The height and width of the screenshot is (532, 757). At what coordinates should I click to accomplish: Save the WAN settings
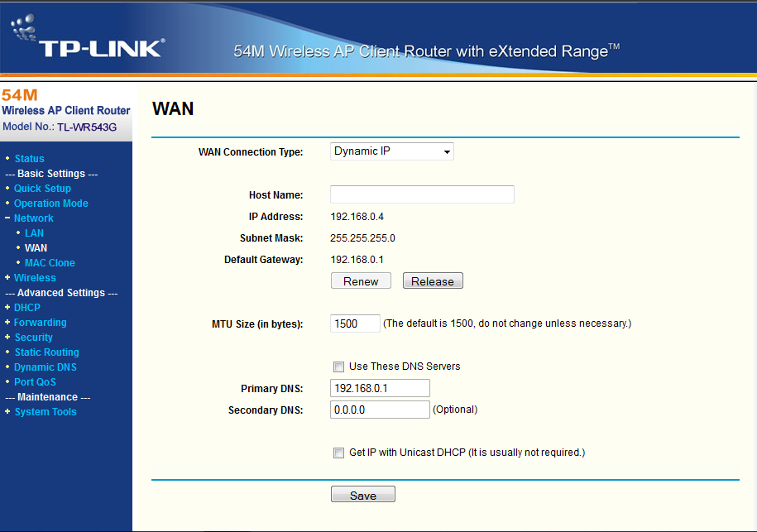(363, 494)
